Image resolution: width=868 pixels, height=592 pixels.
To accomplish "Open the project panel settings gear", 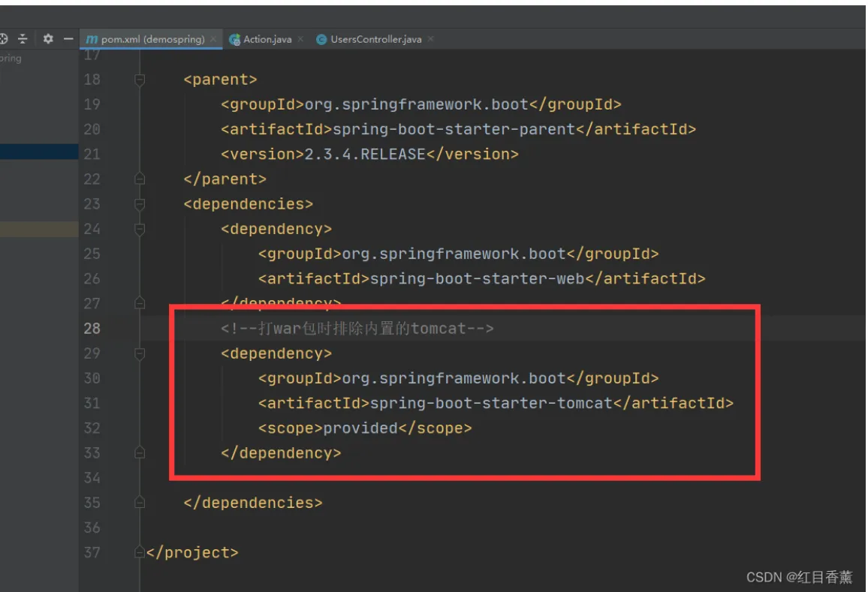I will pos(48,39).
